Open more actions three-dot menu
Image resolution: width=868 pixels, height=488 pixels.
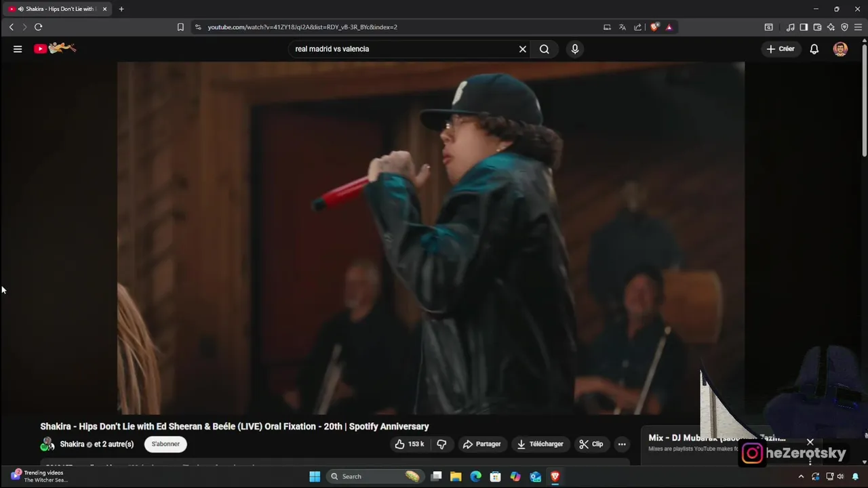pos(622,444)
